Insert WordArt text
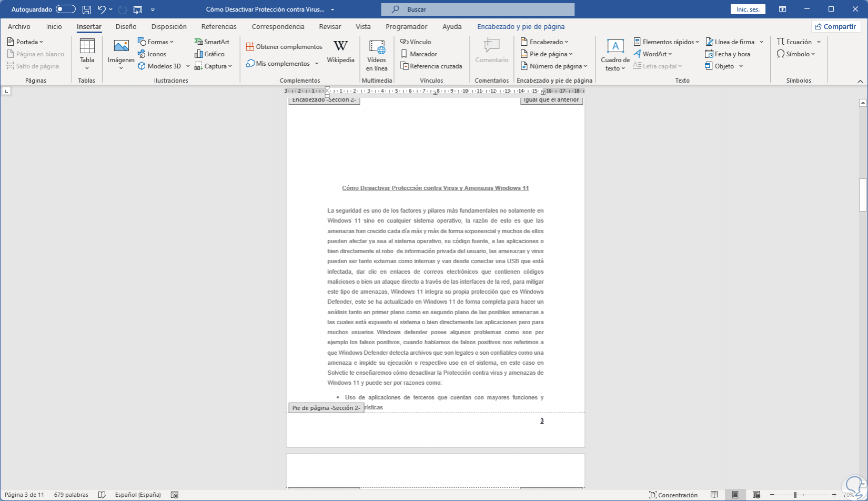The width and height of the screenshot is (868, 501). point(653,54)
